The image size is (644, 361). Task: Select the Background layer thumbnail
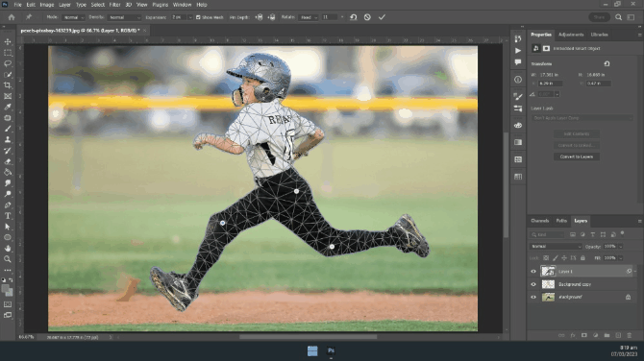(548, 297)
